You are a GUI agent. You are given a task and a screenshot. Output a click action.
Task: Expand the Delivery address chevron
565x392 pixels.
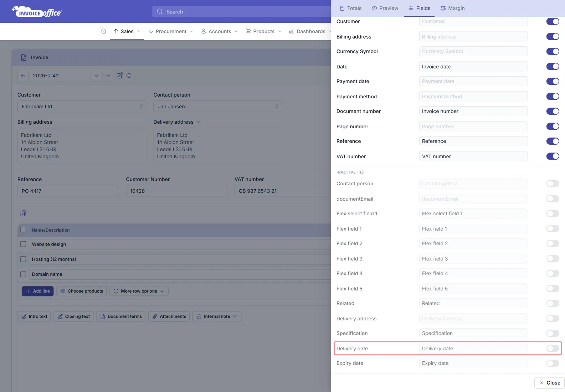point(199,122)
